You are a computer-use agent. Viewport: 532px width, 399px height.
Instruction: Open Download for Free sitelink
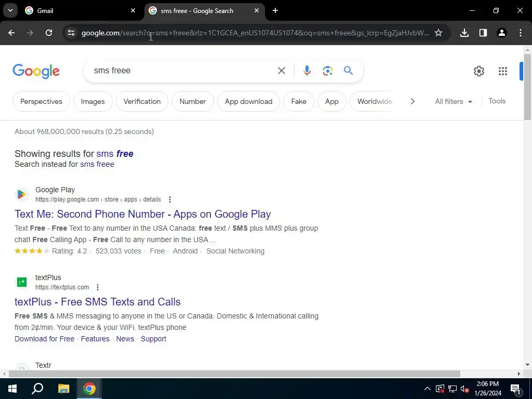pyautogui.click(x=45, y=339)
